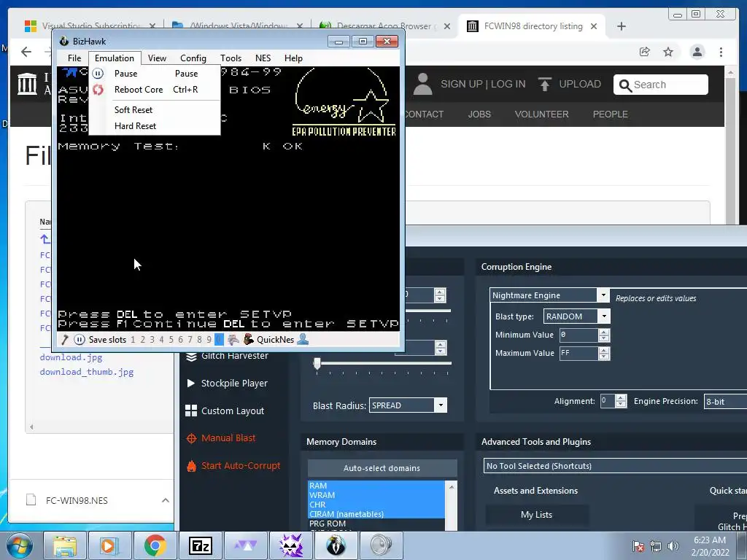Screen dimensions: 747x560
Task: Open download_thumb.jpg link in browser listing
Action: tap(87, 372)
